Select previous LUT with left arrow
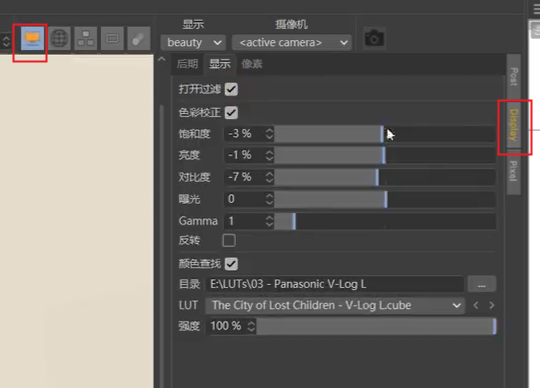The width and height of the screenshot is (540, 388). pos(476,305)
